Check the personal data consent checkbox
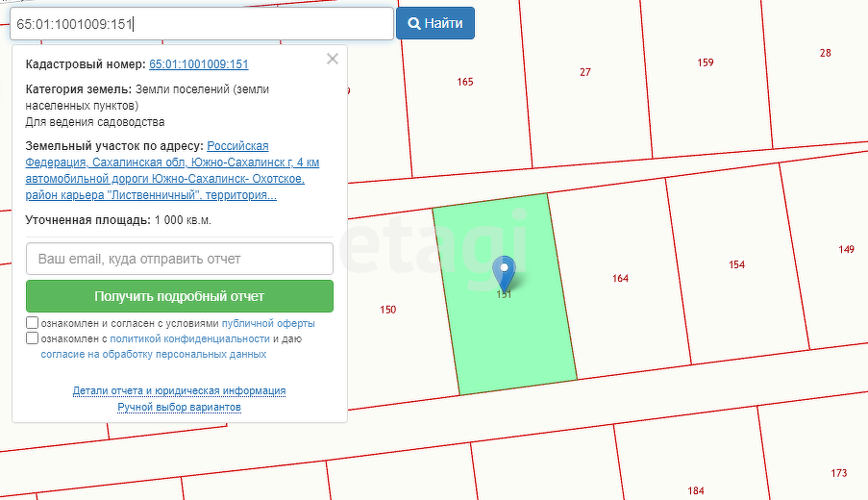Viewport: 868px width, 500px height. click(33, 338)
